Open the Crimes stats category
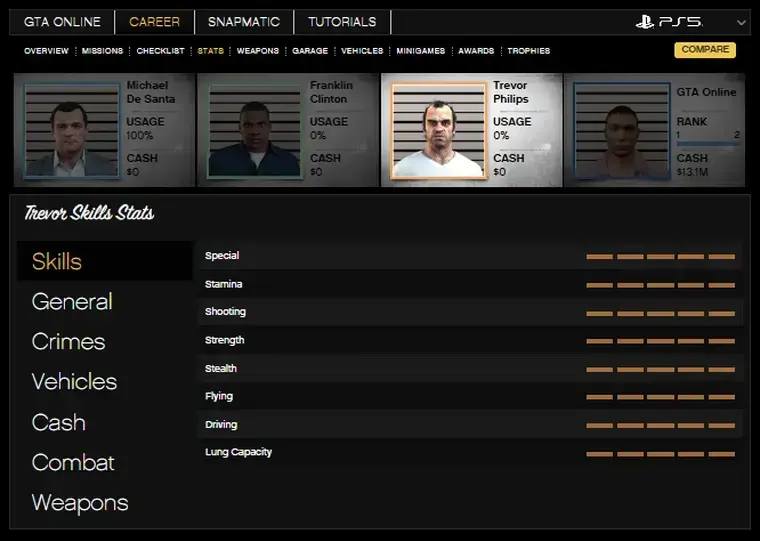 (x=68, y=341)
